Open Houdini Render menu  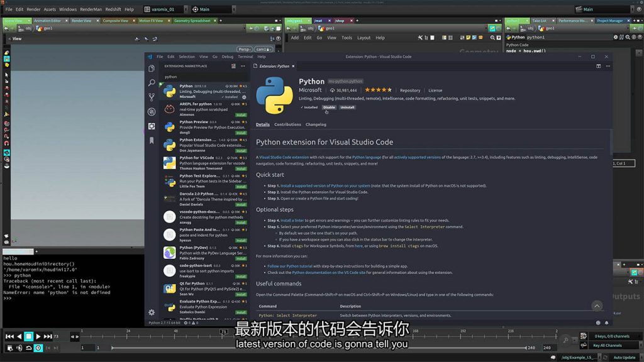point(34,9)
